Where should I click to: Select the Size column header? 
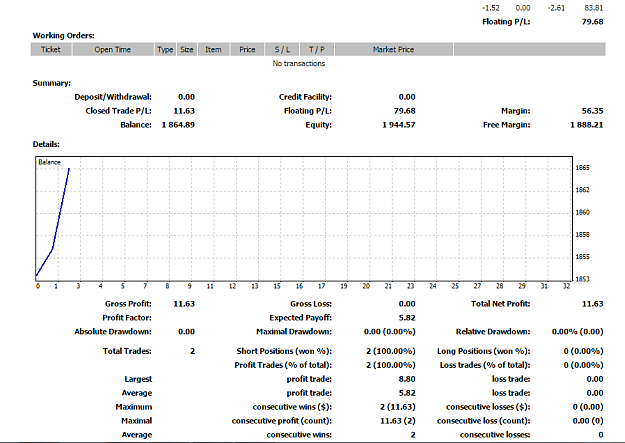pos(187,49)
